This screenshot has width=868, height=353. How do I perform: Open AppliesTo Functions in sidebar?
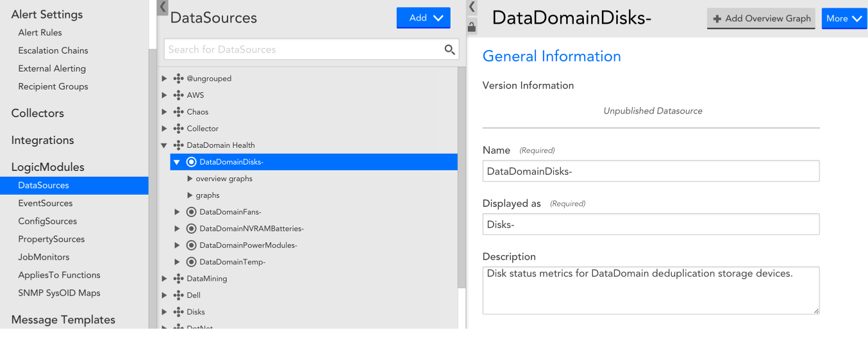point(59,275)
